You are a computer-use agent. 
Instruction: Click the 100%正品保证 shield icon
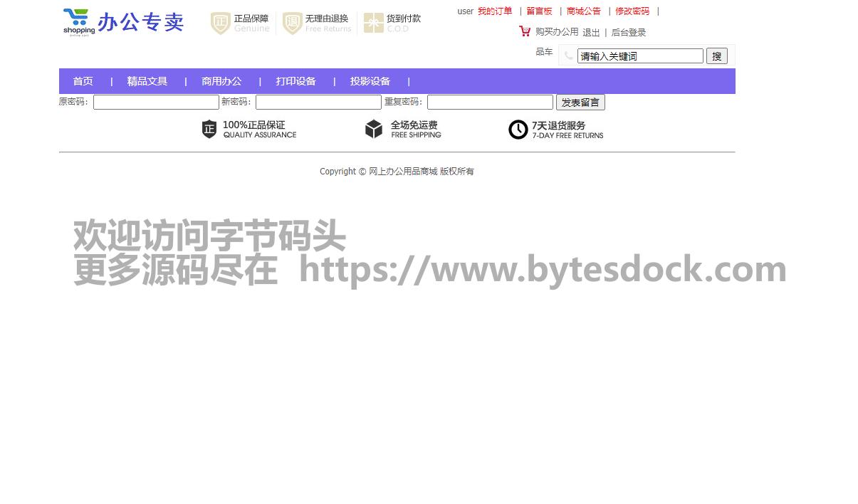tap(209, 129)
